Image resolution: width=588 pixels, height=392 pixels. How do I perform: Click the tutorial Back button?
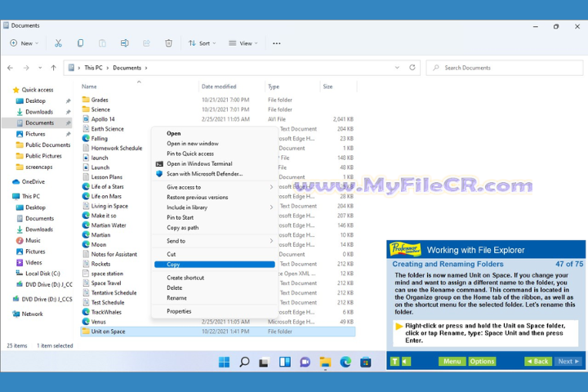[537, 361]
